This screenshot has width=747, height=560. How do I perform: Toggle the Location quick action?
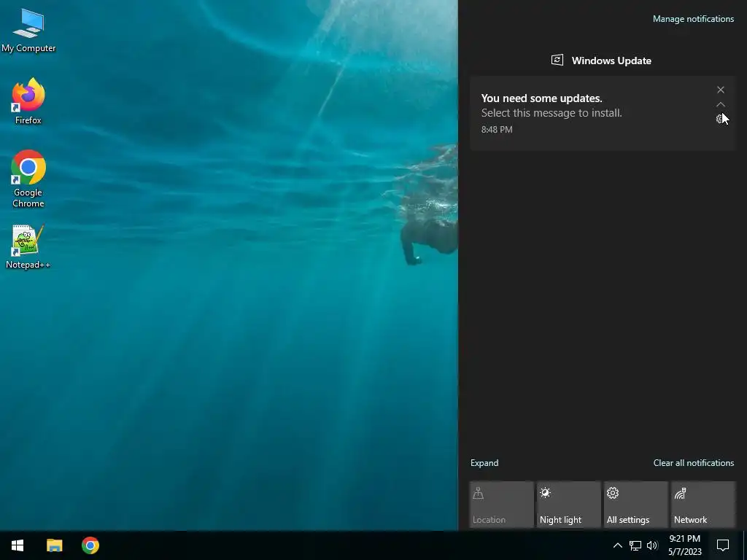coord(501,505)
